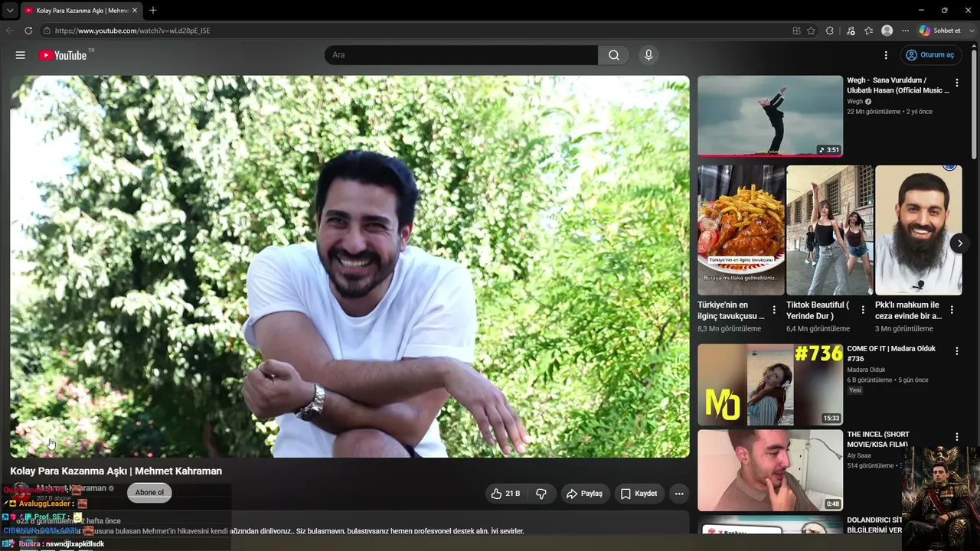Open options for THE INCEL short movie

point(956,437)
